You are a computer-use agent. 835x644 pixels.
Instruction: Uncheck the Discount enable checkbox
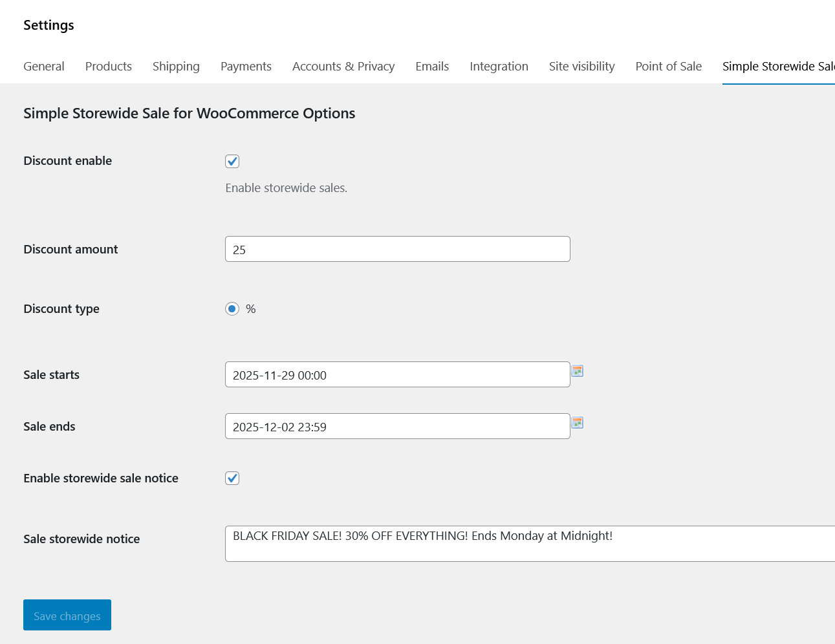coord(232,162)
